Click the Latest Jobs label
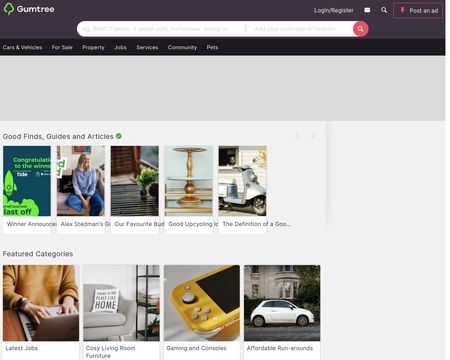Image resolution: width=450 pixels, height=360 pixels. [x=22, y=348]
